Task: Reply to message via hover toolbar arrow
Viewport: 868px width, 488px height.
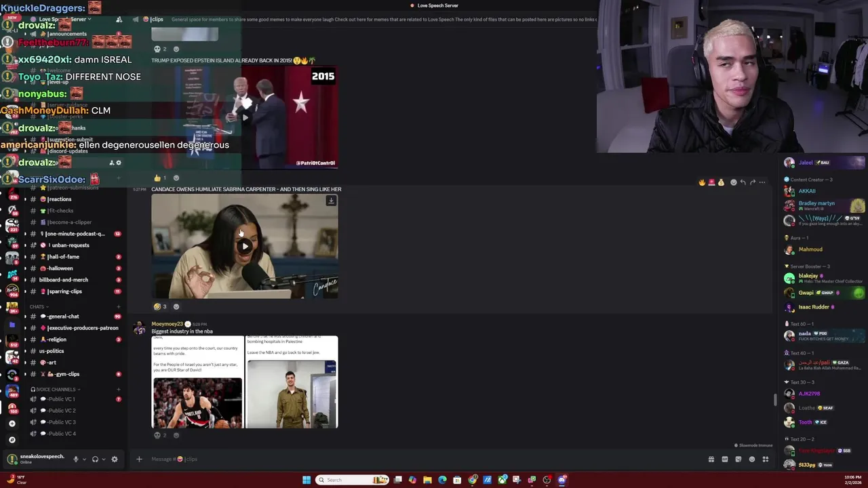Action: pos(743,182)
